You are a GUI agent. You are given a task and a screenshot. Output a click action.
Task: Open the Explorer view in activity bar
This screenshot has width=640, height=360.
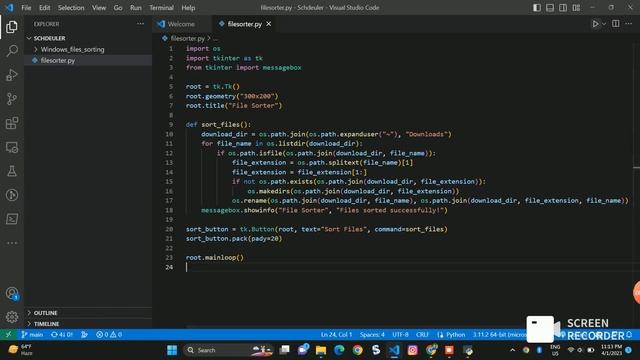pyautogui.click(x=12, y=27)
